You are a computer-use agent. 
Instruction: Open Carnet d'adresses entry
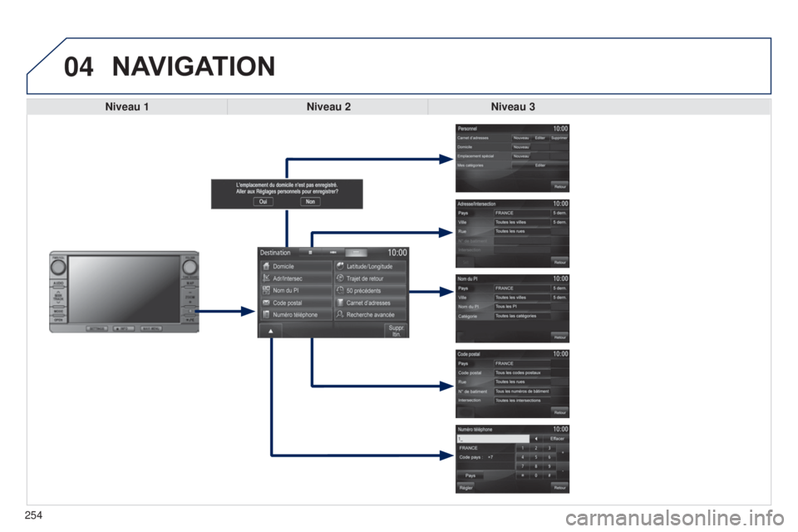[370, 303]
